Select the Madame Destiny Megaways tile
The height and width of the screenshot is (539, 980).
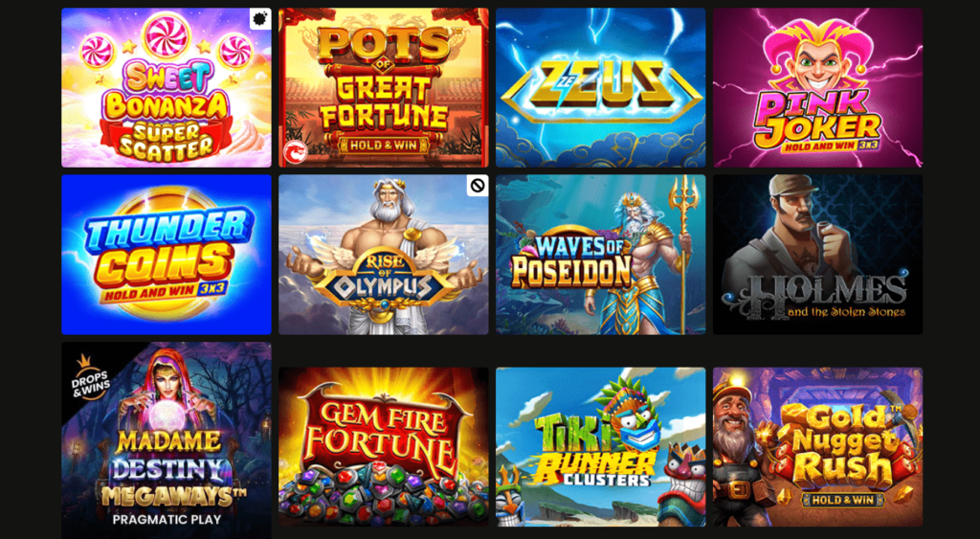167,440
